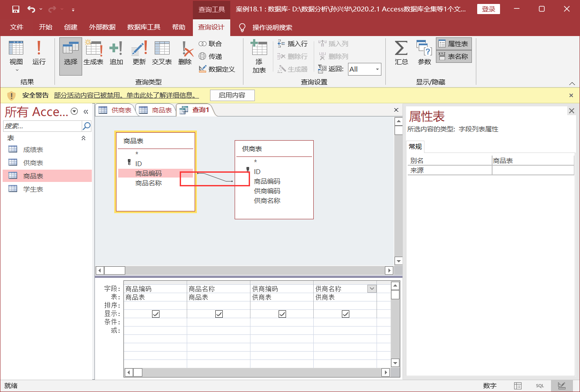Screen dimensions: 580x392
Task: Click the 登录 sign-in button
Action: [488, 9]
